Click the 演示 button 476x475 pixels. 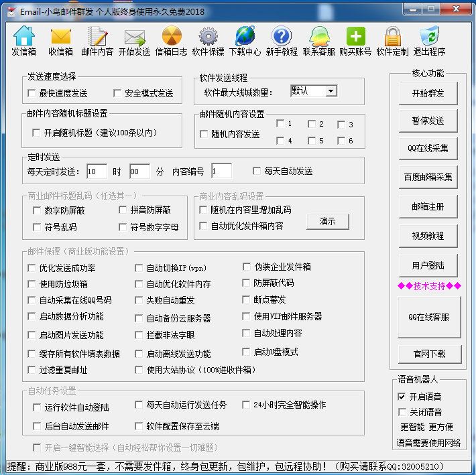click(x=328, y=222)
